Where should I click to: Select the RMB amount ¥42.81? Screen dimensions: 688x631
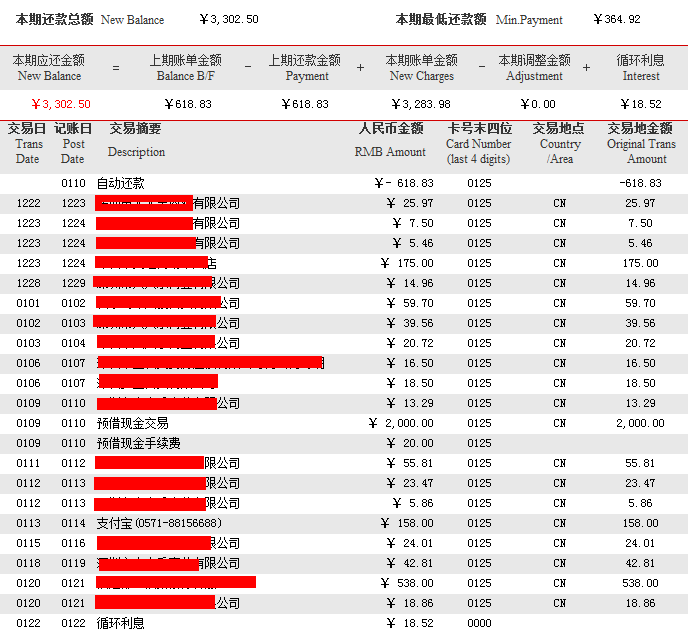[x=410, y=563]
